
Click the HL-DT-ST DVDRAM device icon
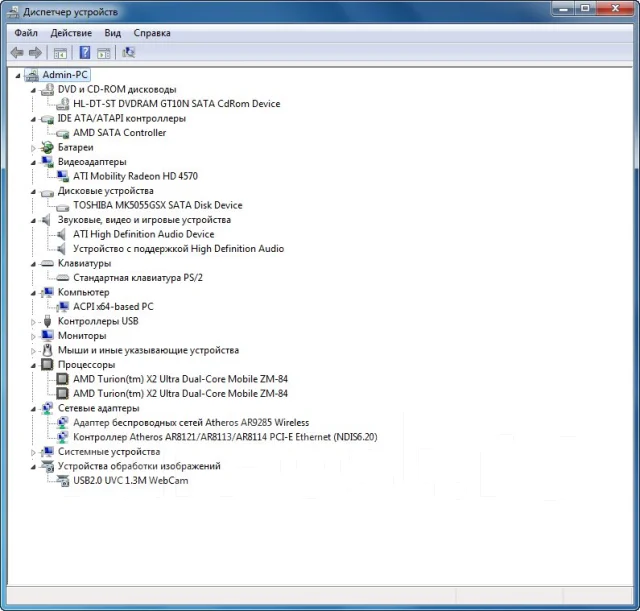62,104
